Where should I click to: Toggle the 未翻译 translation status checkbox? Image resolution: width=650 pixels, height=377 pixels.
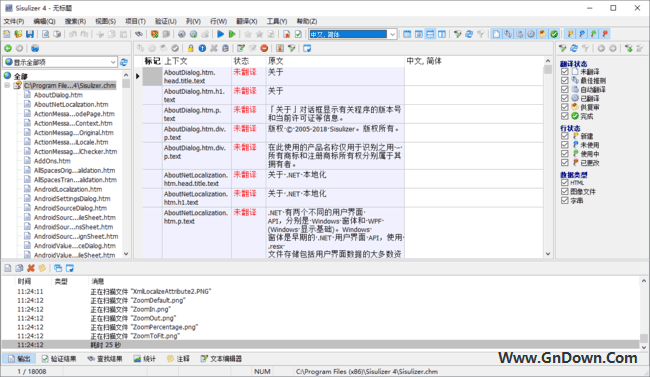[565, 72]
